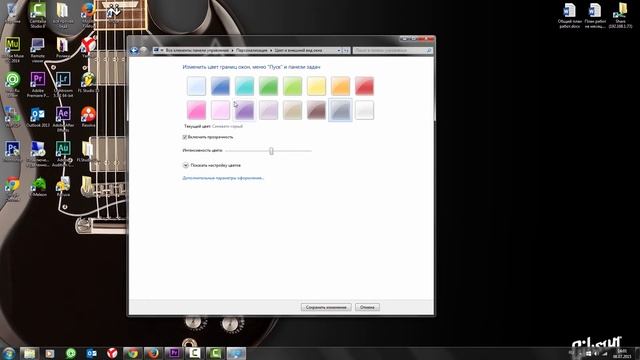Screen dimensions: 640x360
Task: Pick the yellow color swatch
Action: 316,86
